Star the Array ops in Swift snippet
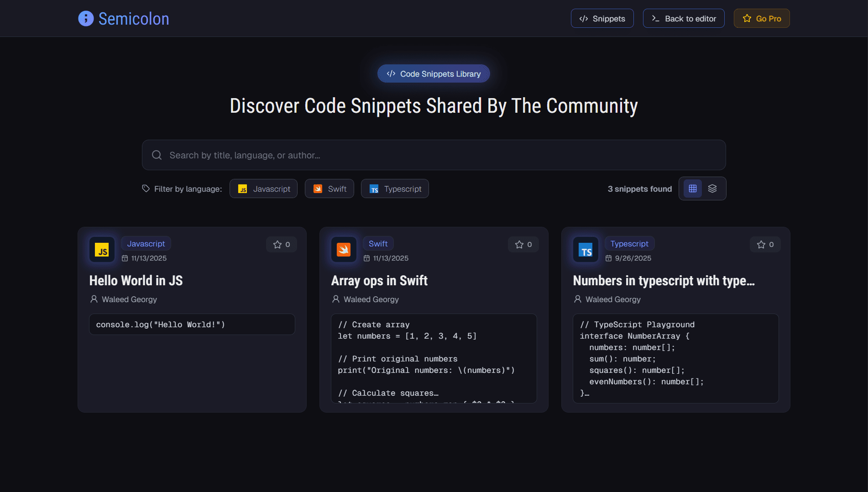Screen dimensions: 868x492 523,244
